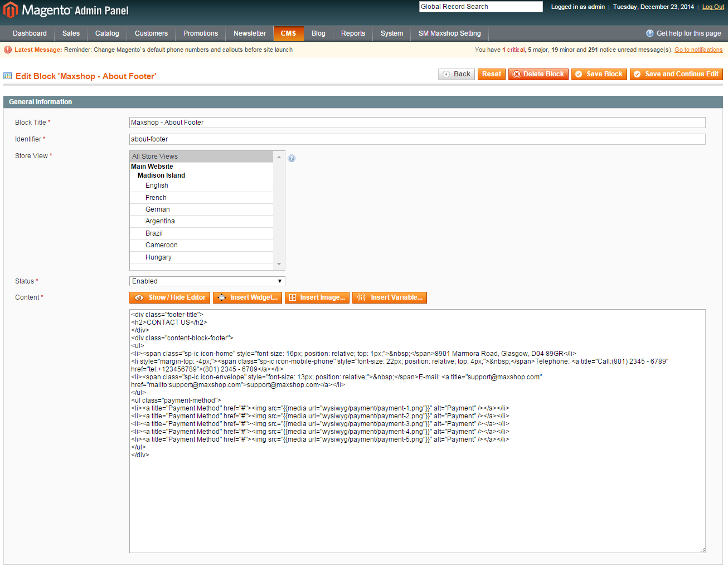Open the Insert Widget dialog
728x567 pixels.
coord(247,297)
